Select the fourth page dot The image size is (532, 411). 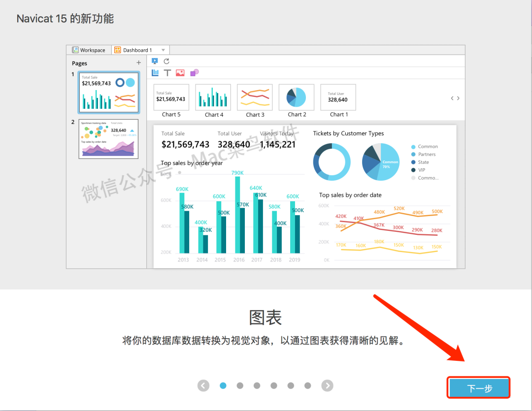274,385
